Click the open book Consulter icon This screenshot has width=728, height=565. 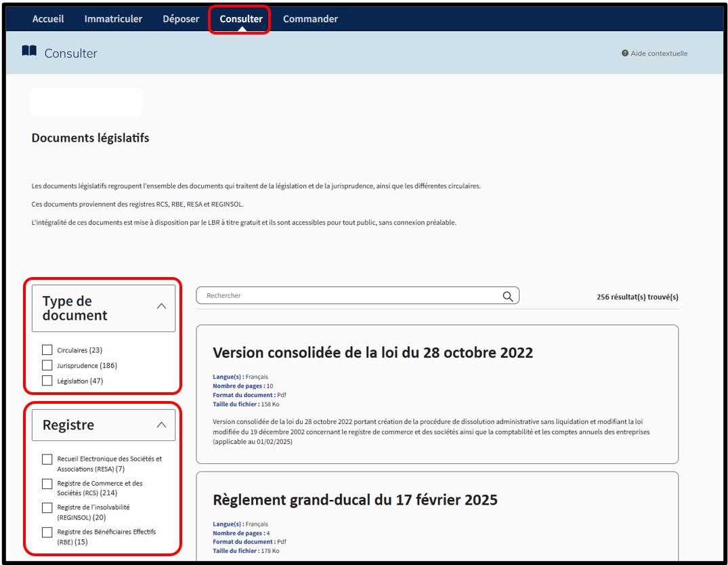point(29,51)
